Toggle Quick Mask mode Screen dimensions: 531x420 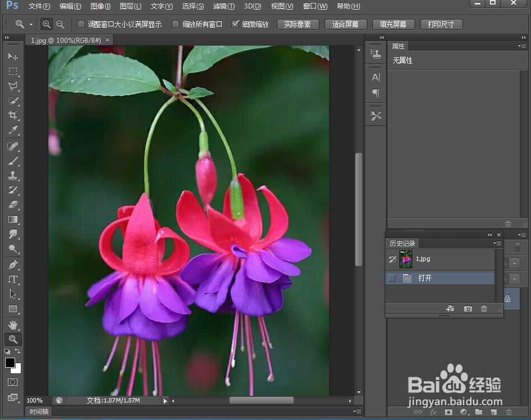point(13,382)
